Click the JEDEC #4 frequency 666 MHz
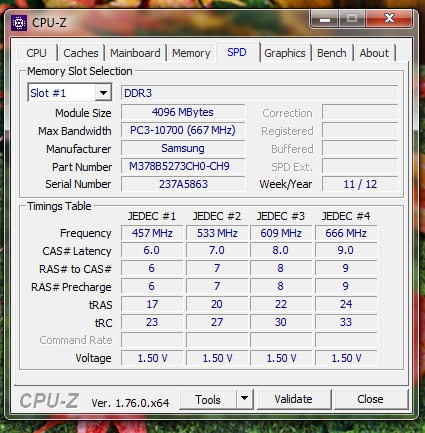The image size is (425, 433). point(346,233)
